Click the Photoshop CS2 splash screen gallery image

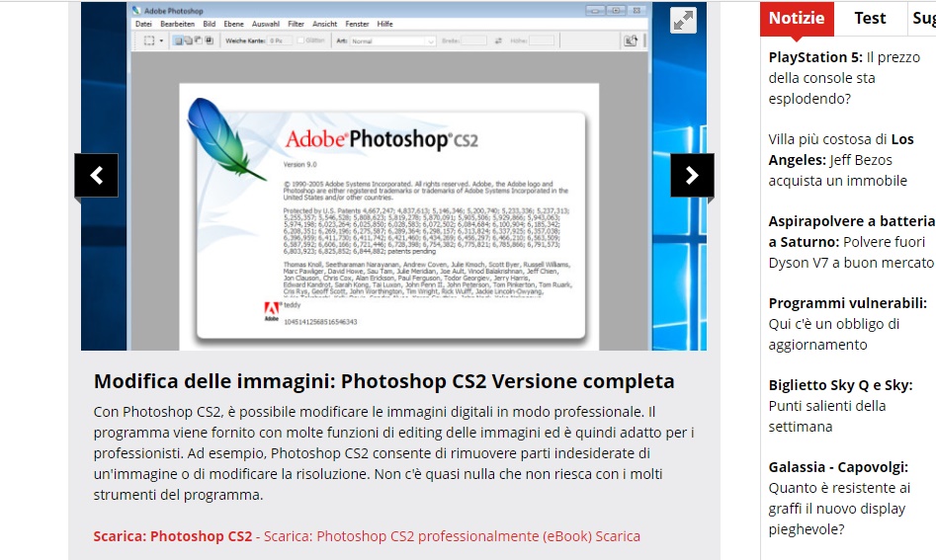tap(393, 176)
